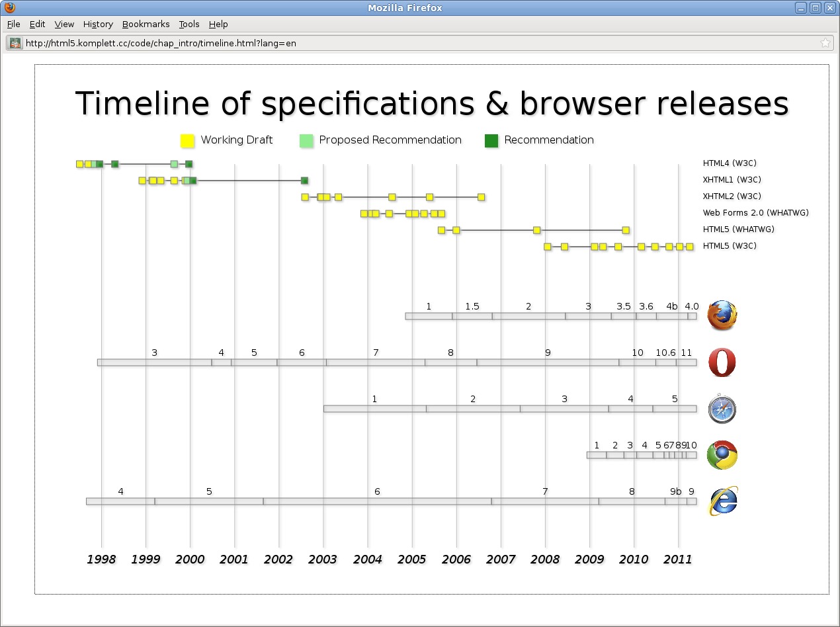Open the History menu
The width and height of the screenshot is (840, 627).
pos(98,24)
